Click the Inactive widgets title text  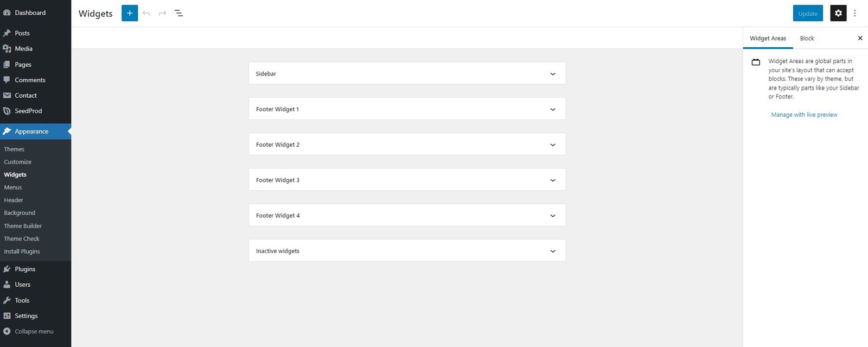[x=277, y=251]
